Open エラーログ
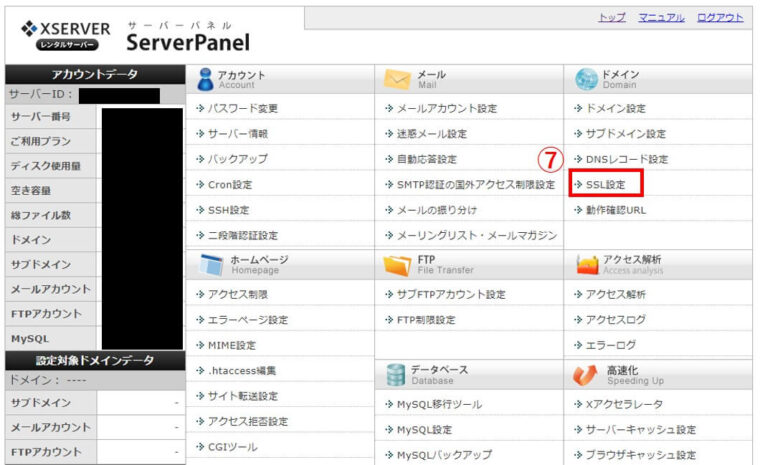Viewport: 760px width, 465px height. coord(611,345)
